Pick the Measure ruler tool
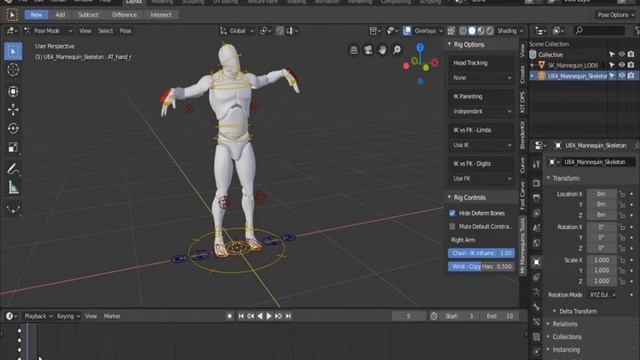The width and height of the screenshot is (640, 360). click(x=13, y=187)
